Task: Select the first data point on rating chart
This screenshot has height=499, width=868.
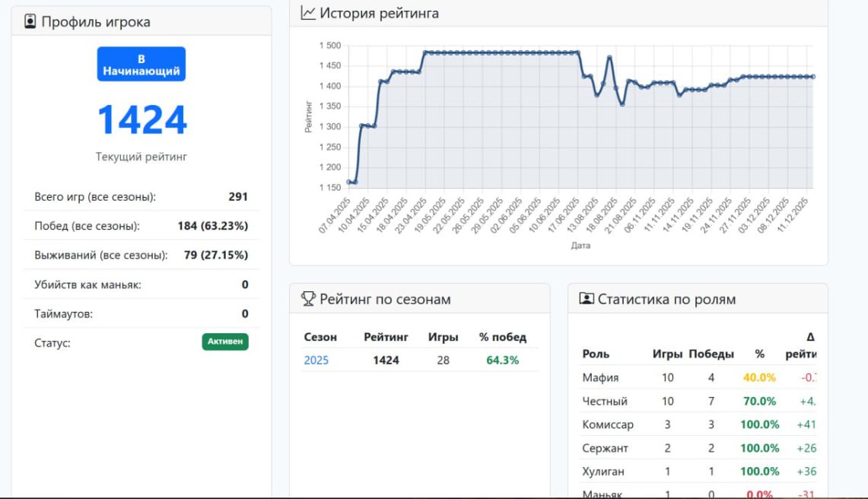Action: (349, 182)
